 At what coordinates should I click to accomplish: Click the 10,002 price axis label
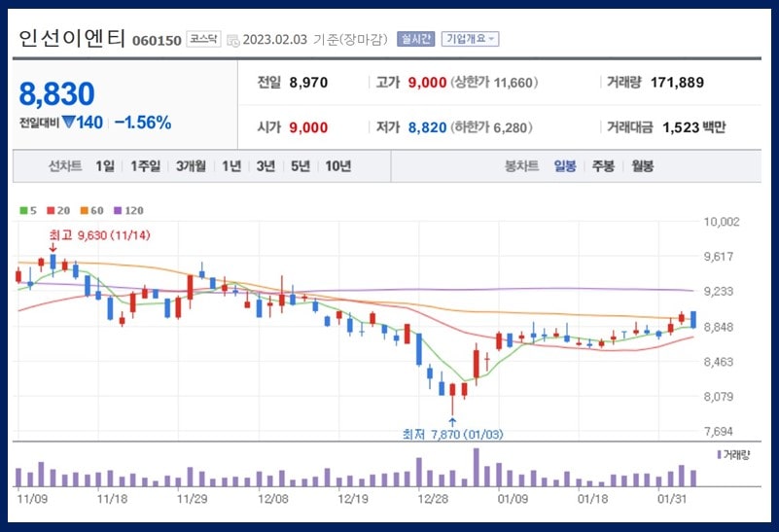[722, 222]
